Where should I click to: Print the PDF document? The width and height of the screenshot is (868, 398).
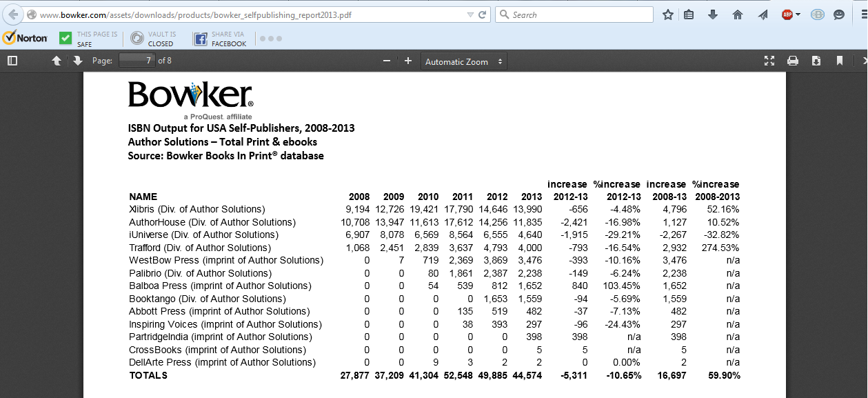793,61
